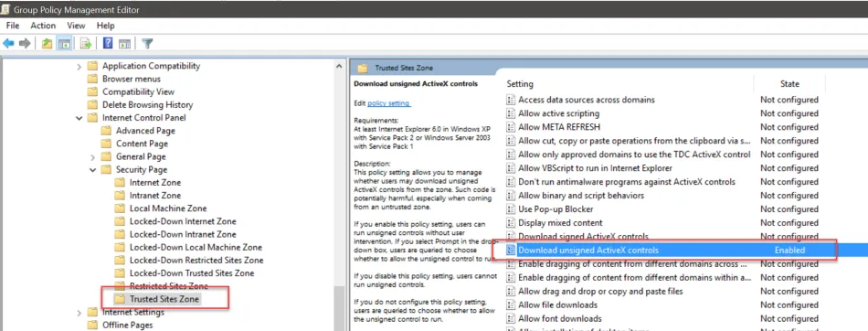Open the View menu
Screen dimensions: 868x331
pyautogui.click(x=77, y=26)
